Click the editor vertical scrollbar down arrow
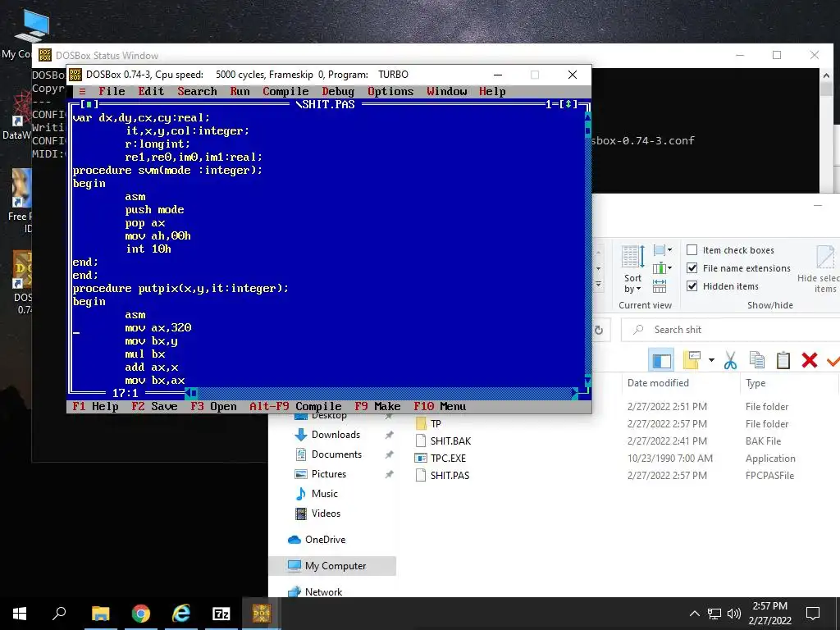840x630 pixels. point(587,381)
